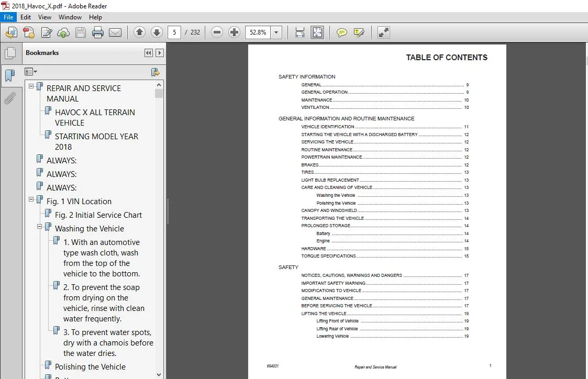Click the page number input field
Image resolution: width=588 pixels, height=379 pixels.
click(x=174, y=32)
